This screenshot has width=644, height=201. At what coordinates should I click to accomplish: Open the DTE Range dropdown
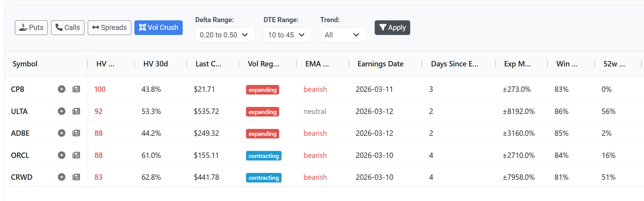[x=288, y=35]
